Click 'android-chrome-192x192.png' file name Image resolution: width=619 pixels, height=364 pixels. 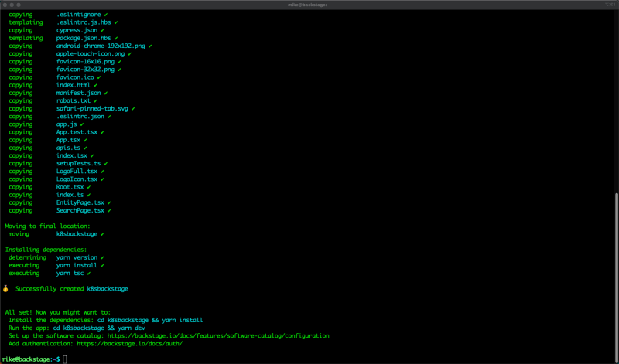(x=101, y=46)
